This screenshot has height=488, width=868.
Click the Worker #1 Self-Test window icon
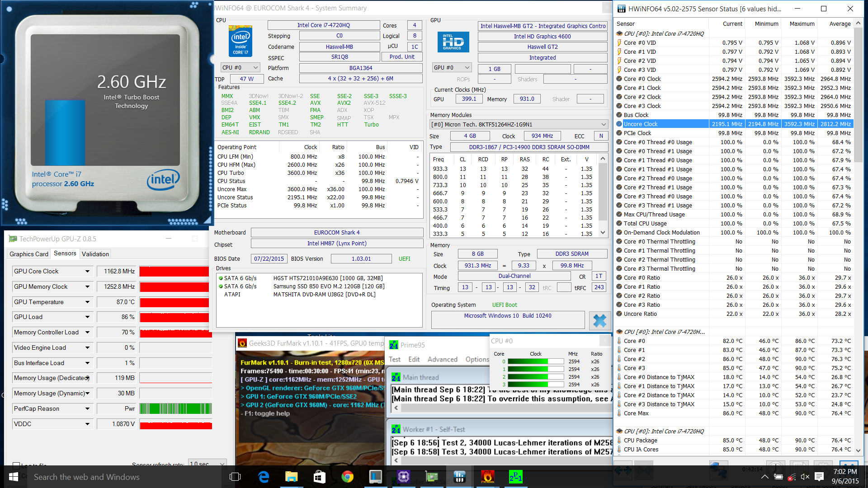point(396,429)
